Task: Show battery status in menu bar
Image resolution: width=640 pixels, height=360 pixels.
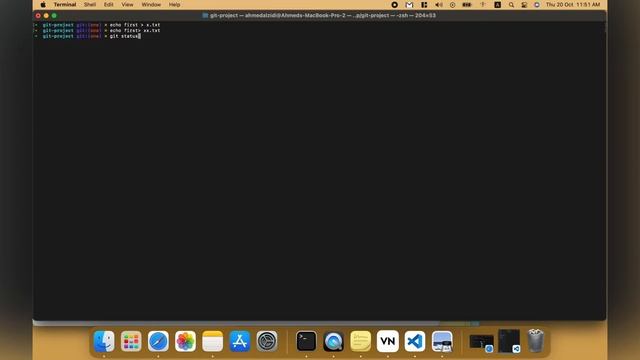Action: click(x=467, y=4)
